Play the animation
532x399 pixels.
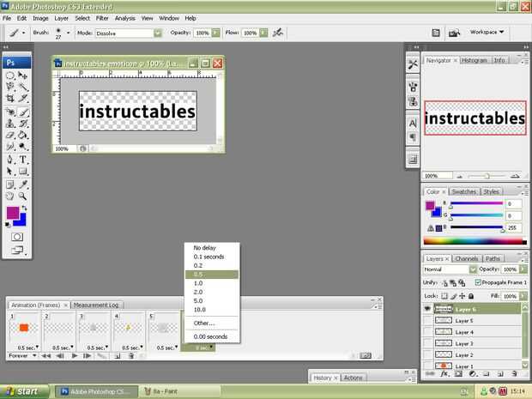point(75,355)
